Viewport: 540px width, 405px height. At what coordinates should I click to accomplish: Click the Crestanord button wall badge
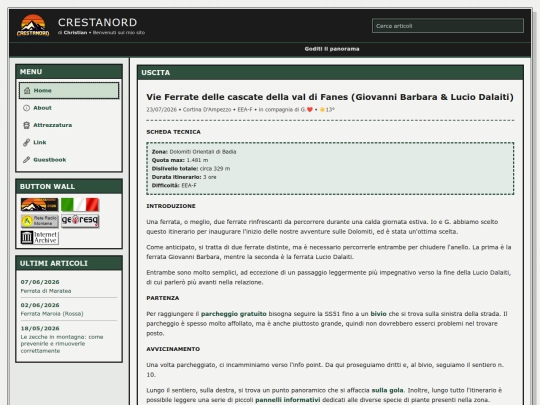(39, 205)
